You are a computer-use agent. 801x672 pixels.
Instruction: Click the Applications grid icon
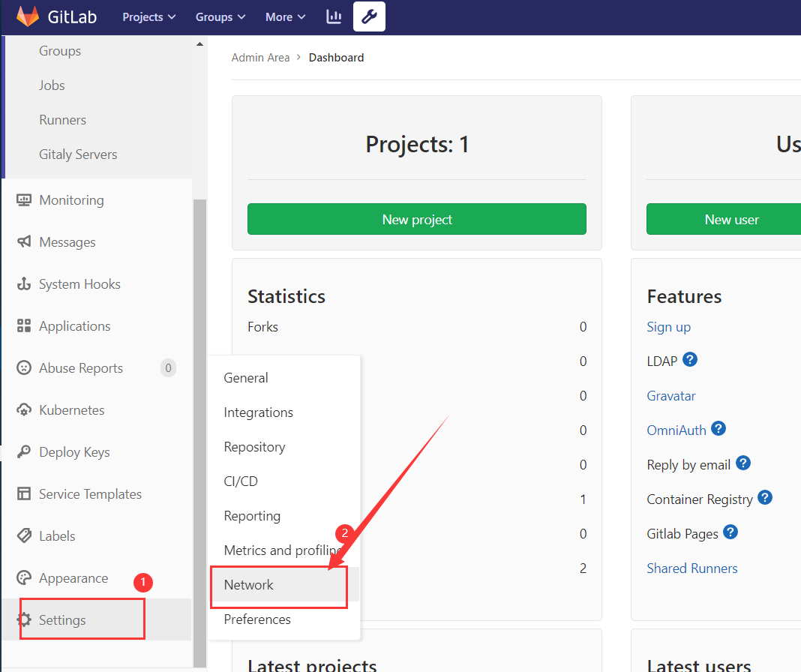[24, 325]
